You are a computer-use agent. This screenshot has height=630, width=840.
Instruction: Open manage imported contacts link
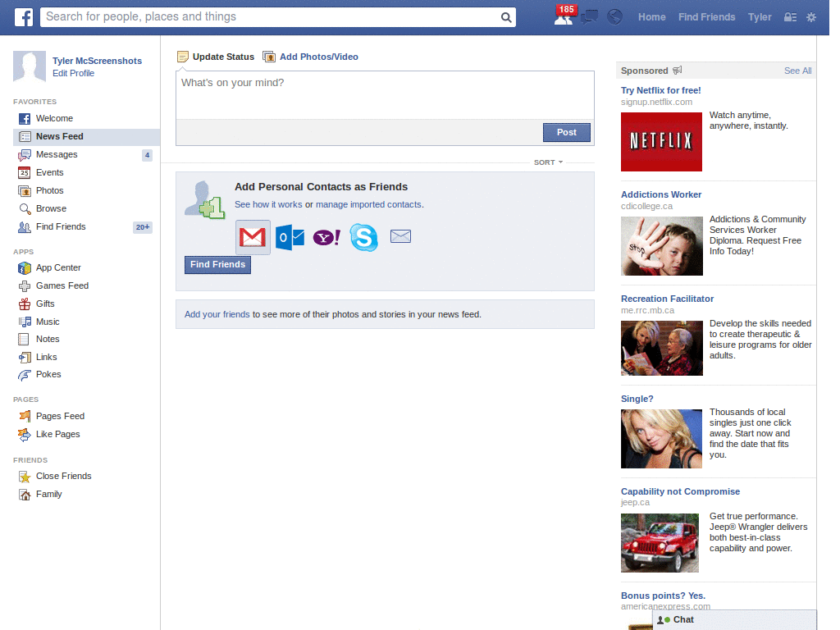coord(368,204)
